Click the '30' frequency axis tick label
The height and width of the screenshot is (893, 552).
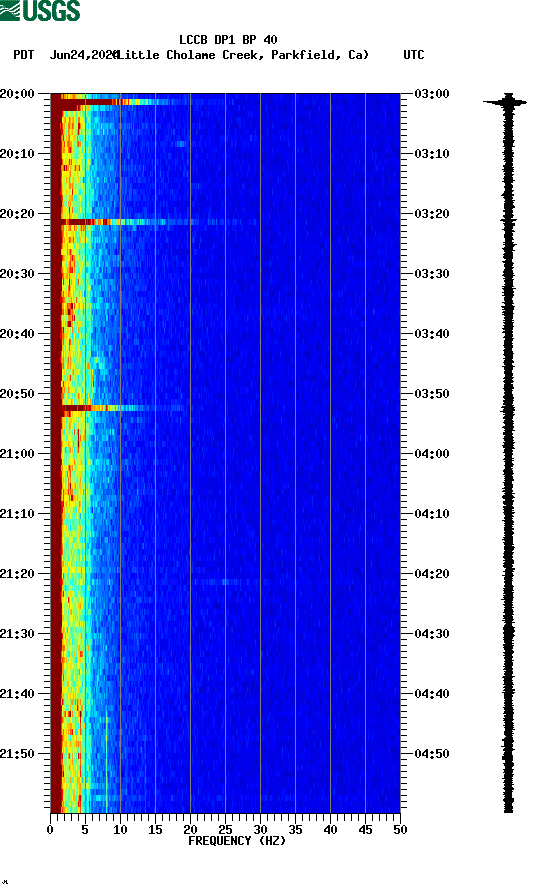coord(260,830)
